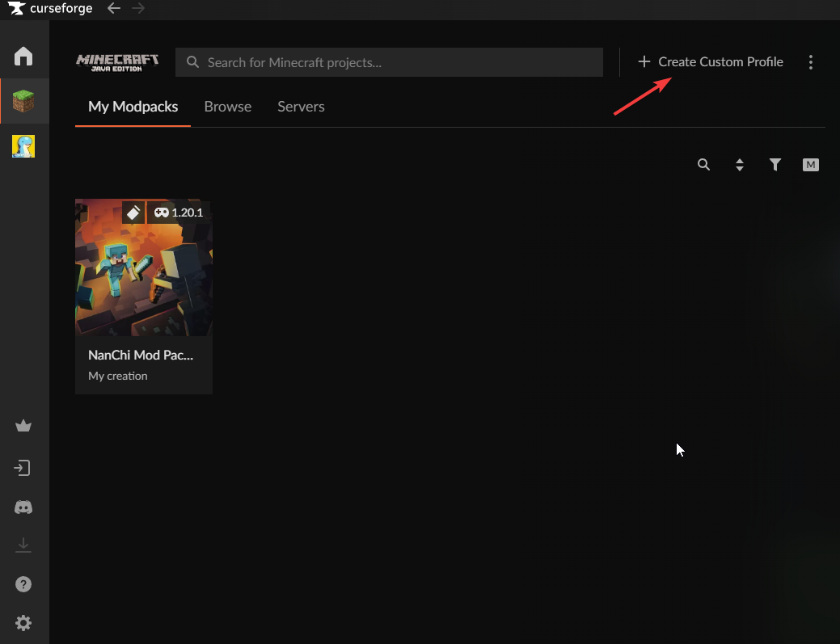Toggle the M view mode button
Screen dimensions: 840x644
[x=810, y=165]
